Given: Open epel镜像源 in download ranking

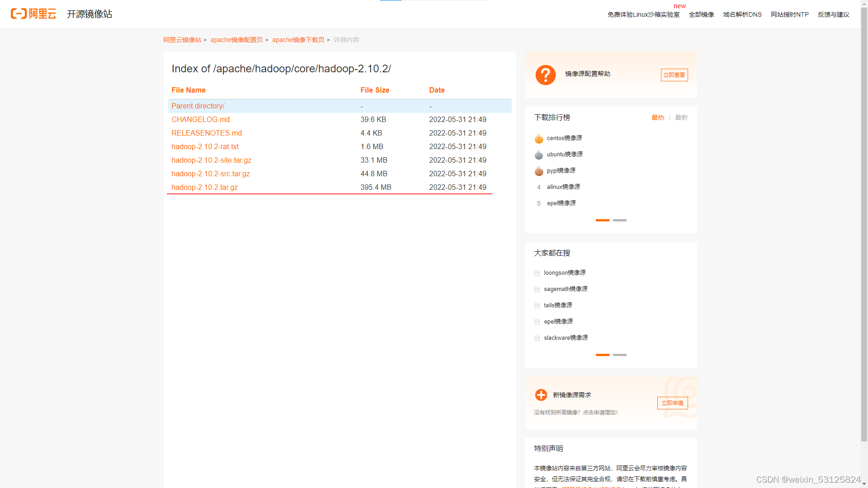Looking at the screenshot, I should coord(561,203).
